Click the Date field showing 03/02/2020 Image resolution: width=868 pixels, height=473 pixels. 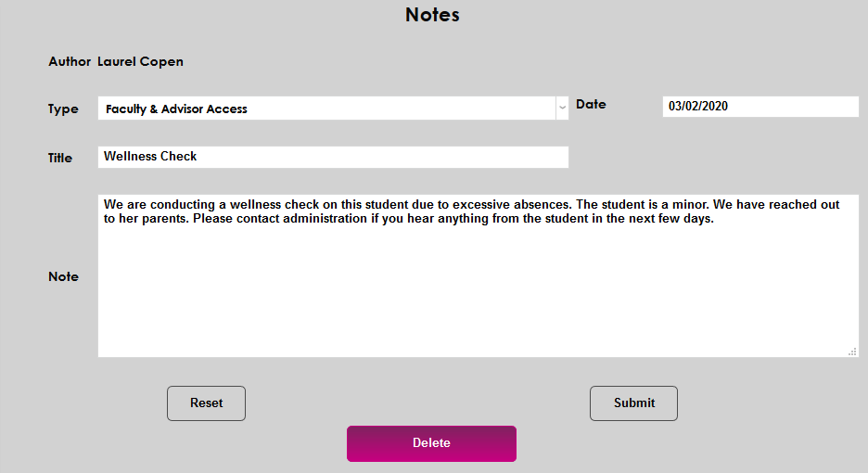[759, 106]
